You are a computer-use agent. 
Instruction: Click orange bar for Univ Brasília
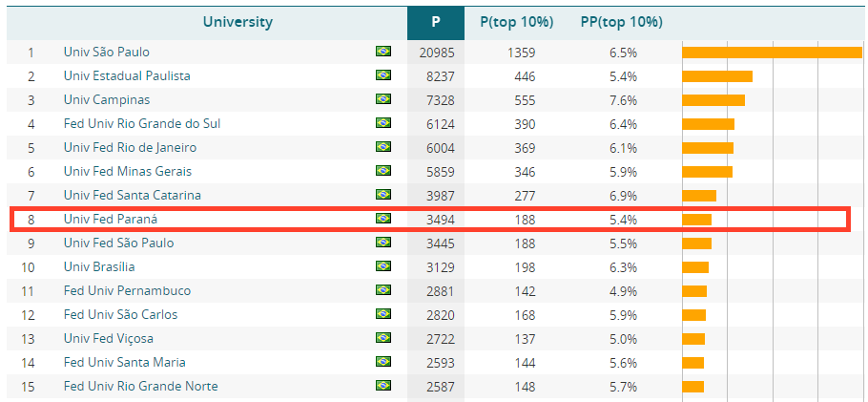695,267
